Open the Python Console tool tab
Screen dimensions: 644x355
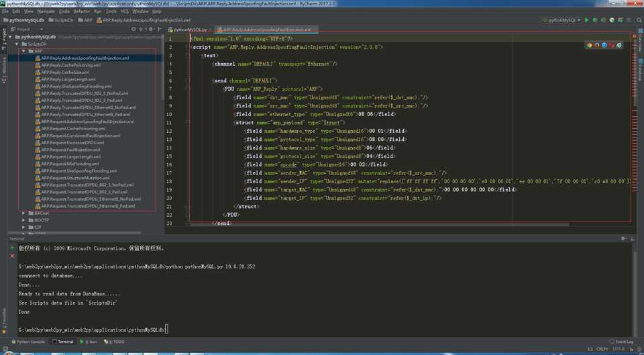pos(28,342)
